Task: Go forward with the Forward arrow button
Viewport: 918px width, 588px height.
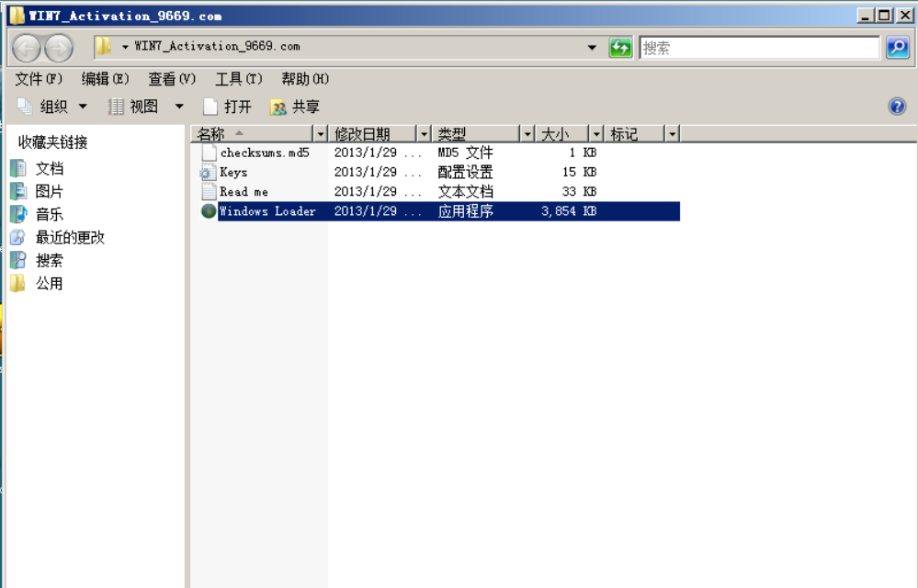Action: coord(59,48)
